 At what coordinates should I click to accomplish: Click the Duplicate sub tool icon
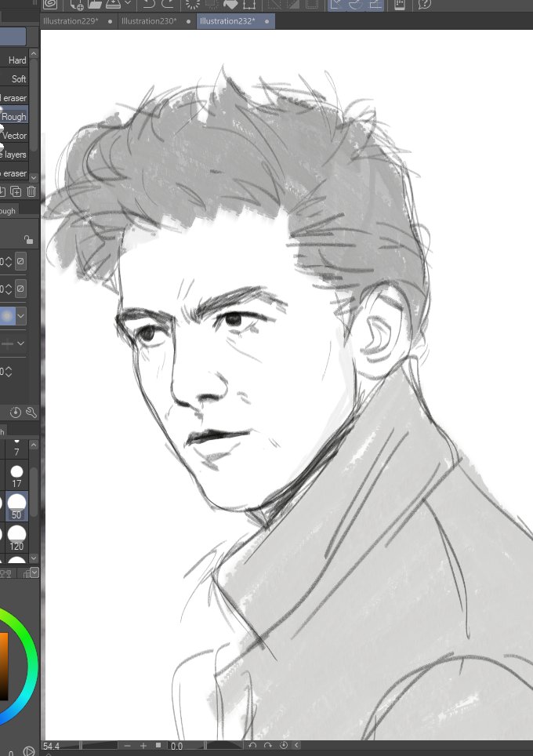pyautogui.click(x=16, y=191)
